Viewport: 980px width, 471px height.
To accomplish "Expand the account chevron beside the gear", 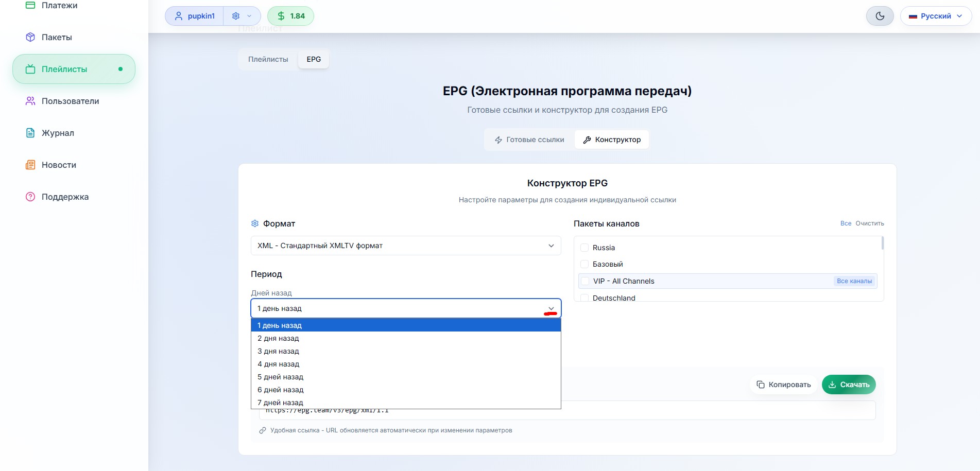I will pyautogui.click(x=249, y=16).
